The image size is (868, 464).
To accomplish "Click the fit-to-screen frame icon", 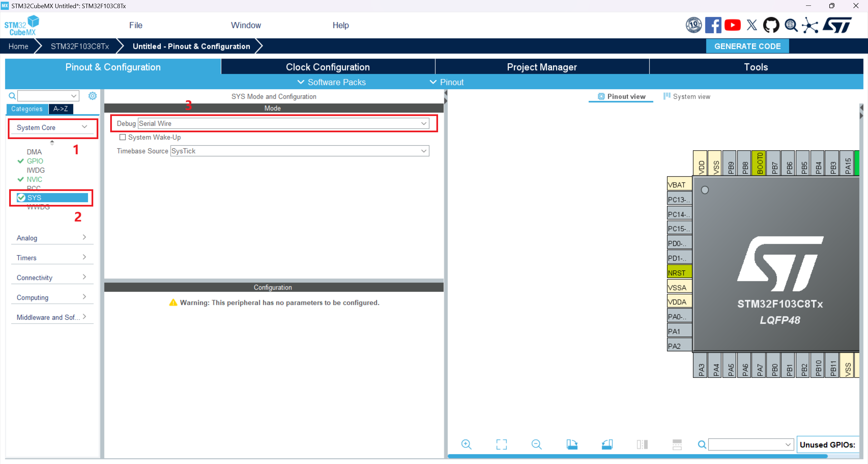I will (x=501, y=444).
